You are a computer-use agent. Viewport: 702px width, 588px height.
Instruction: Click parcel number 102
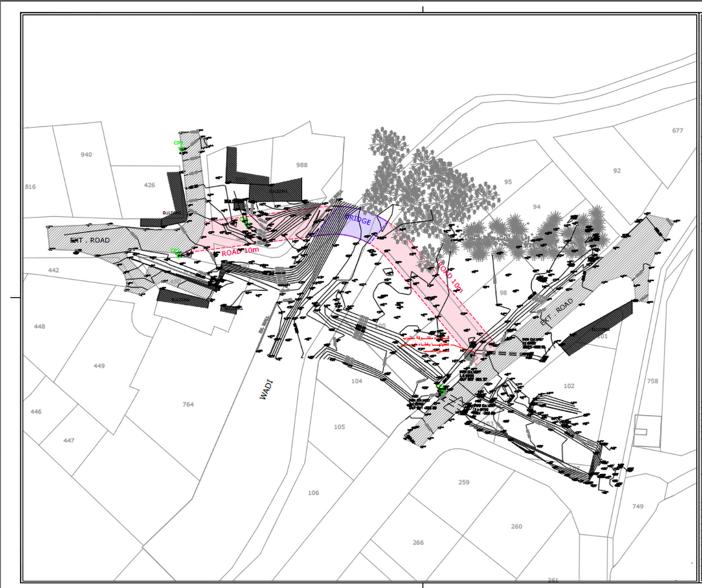[569, 386]
